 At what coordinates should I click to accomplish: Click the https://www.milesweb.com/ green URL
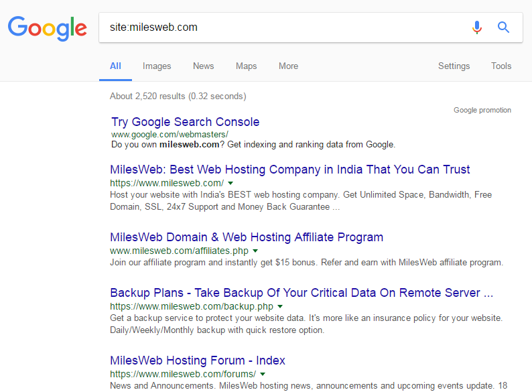(167, 184)
